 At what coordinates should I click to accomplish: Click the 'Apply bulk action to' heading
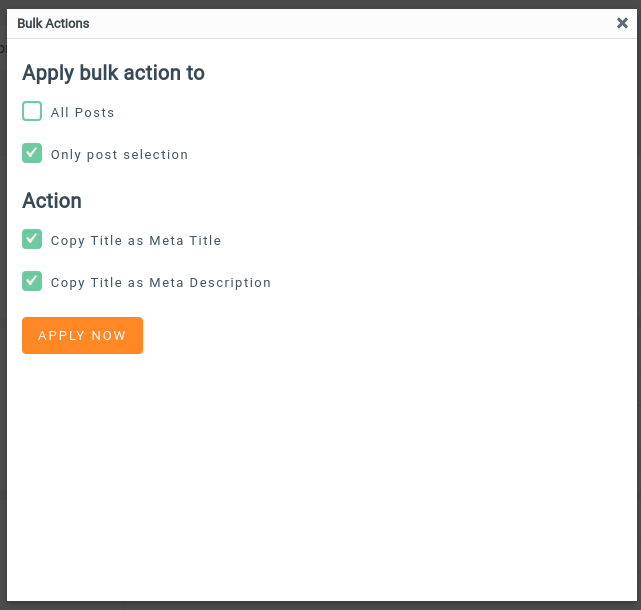pos(113,73)
